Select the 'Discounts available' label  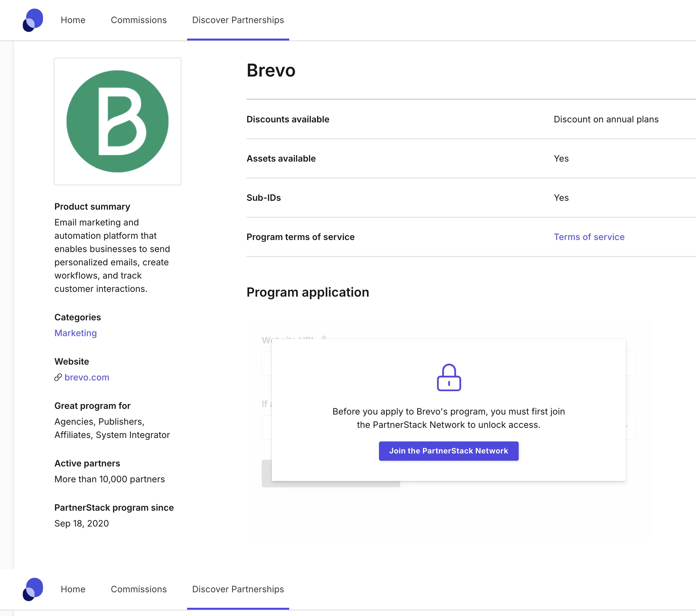(x=288, y=119)
